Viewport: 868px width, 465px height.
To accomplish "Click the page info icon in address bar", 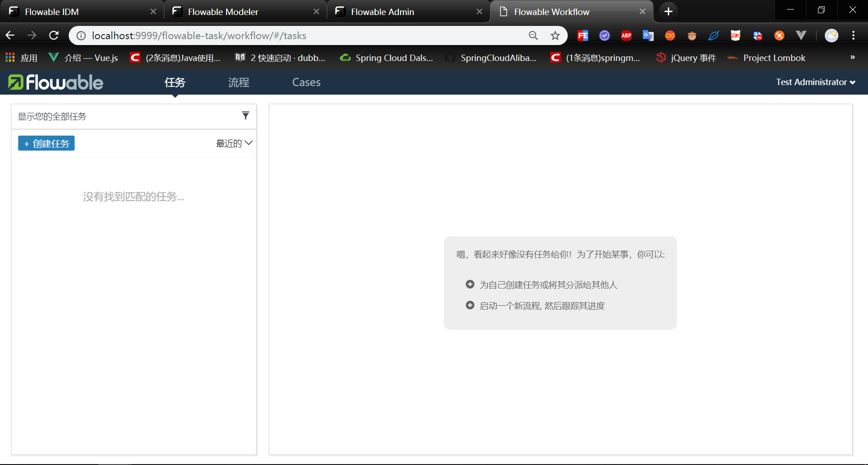I will click(80, 35).
